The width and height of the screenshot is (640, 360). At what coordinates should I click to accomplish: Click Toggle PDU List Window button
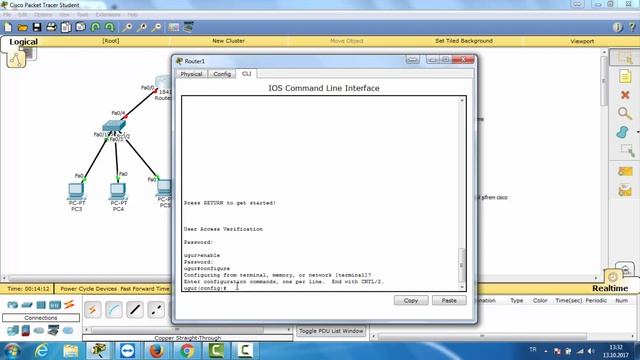coord(331,331)
